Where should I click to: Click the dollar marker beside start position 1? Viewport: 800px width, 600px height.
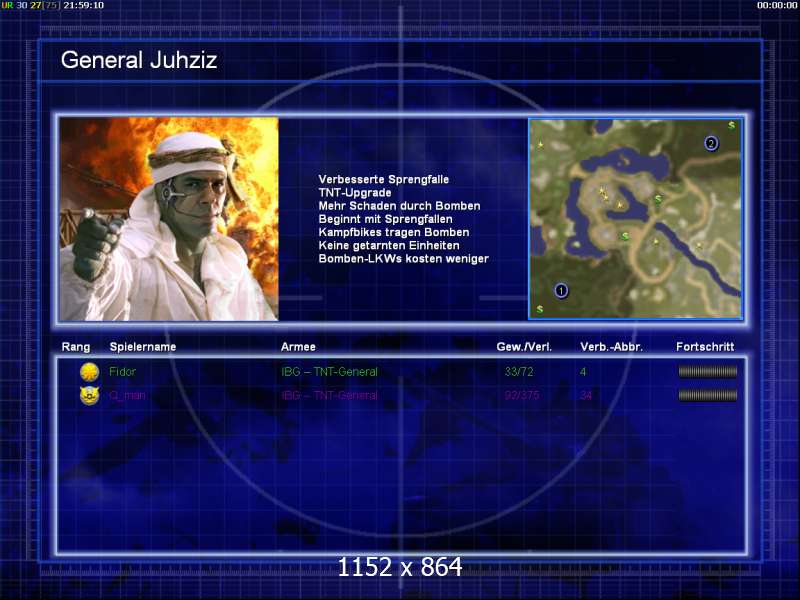539,309
